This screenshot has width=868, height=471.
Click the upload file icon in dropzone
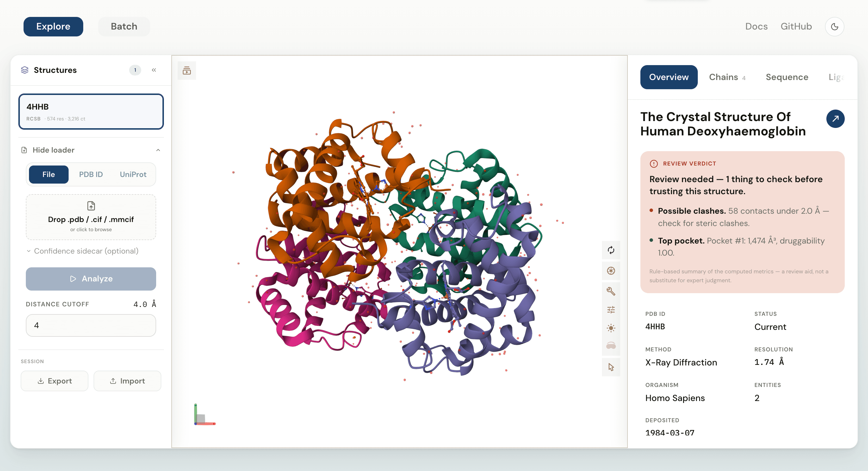(x=91, y=206)
